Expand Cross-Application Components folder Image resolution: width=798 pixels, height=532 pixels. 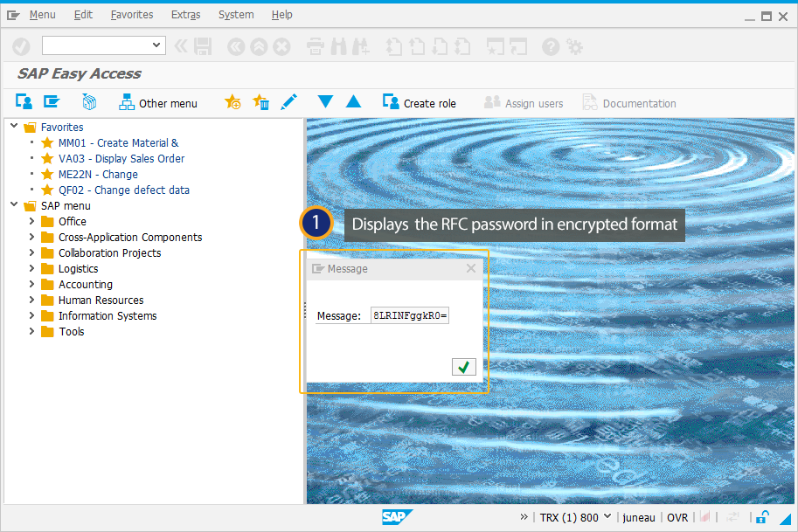31,237
